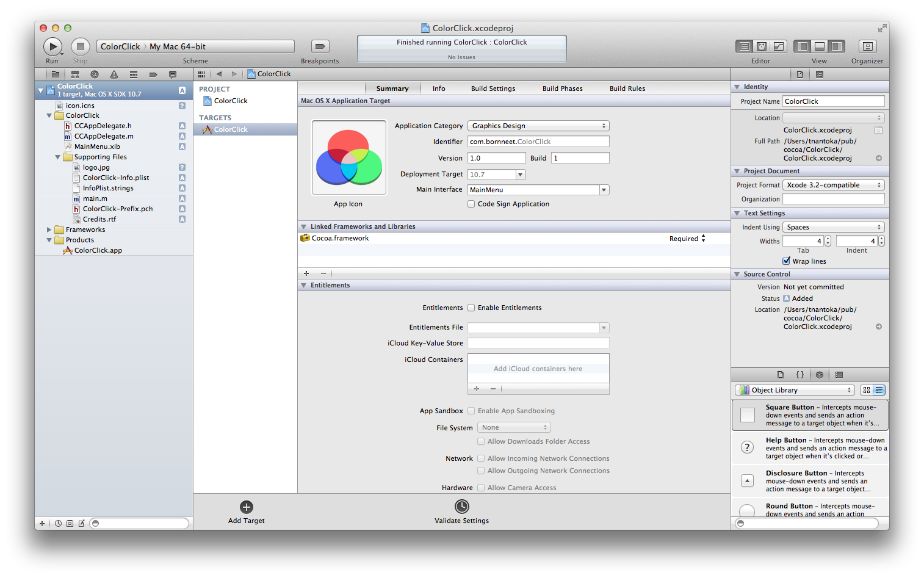Switch to the Standard editor
The height and width of the screenshot is (578, 924).
745,46
